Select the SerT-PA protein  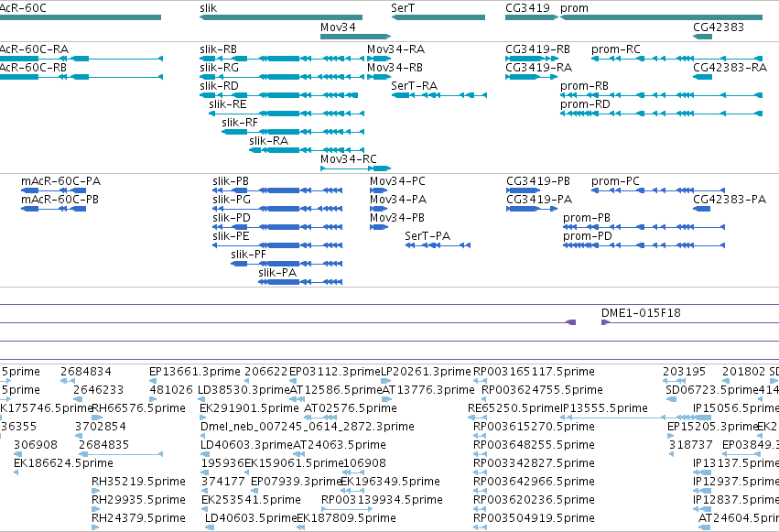(x=438, y=245)
